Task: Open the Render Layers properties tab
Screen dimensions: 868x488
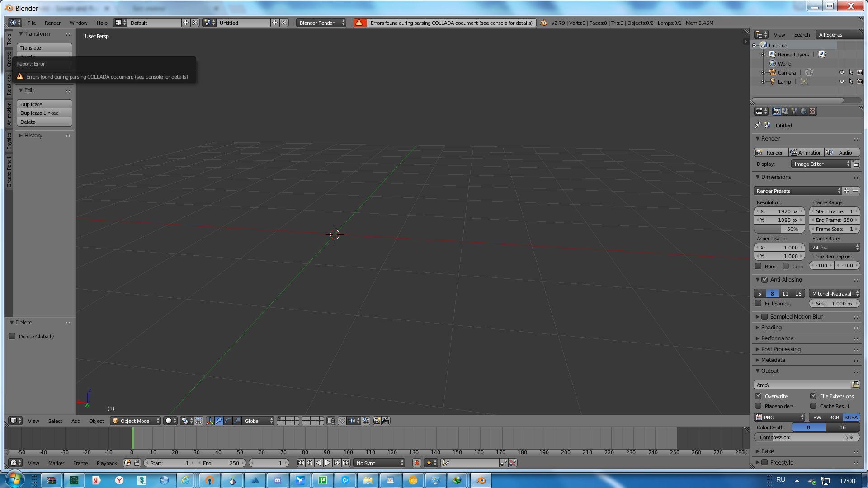Action: (785, 111)
